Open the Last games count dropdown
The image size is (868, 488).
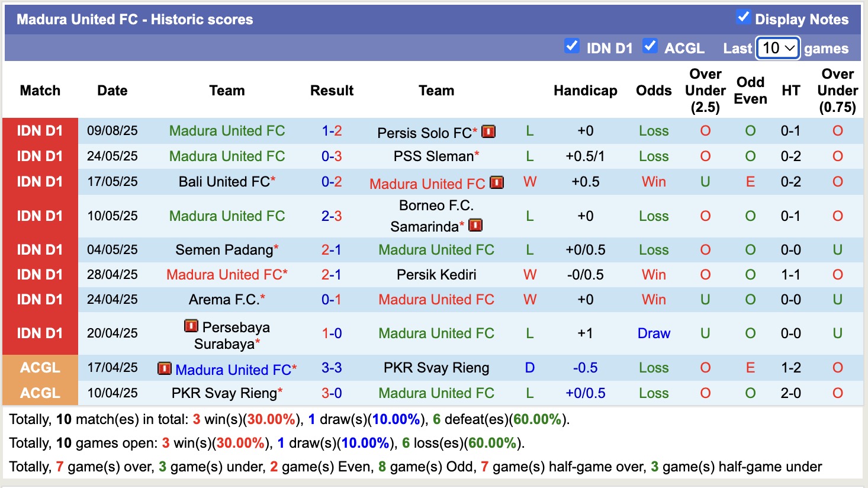[x=777, y=47]
